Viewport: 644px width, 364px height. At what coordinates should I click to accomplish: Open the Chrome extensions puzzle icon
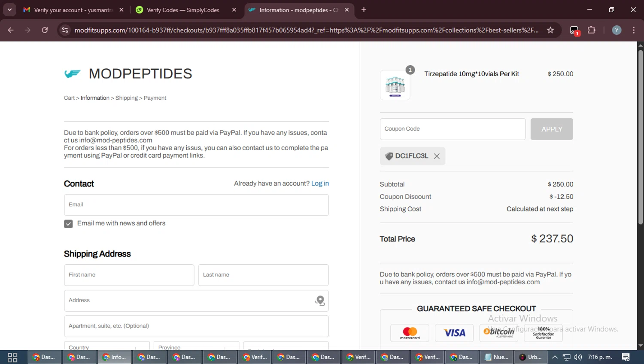click(x=592, y=30)
